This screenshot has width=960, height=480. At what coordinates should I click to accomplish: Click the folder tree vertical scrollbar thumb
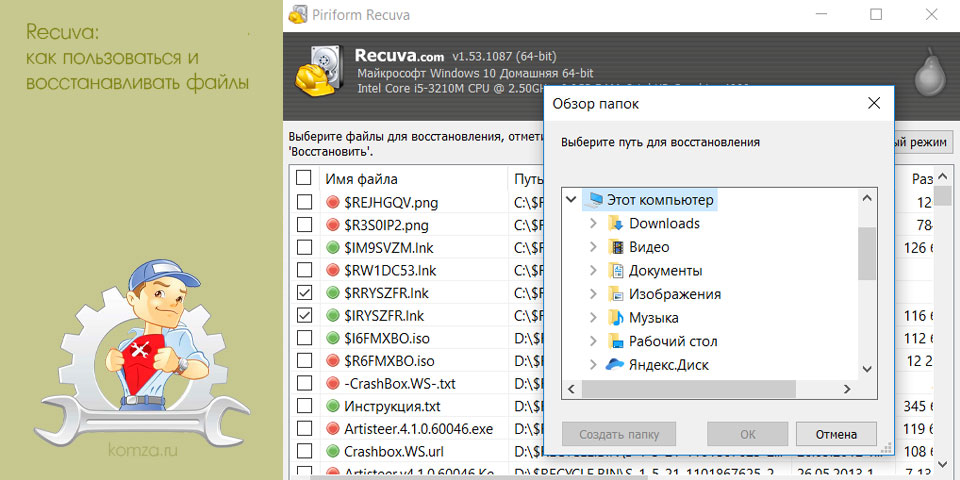pyautogui.click(x=867, y=253)
